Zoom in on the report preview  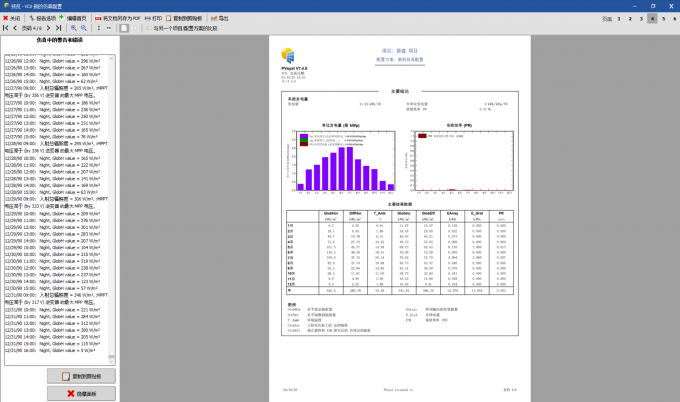74,28
